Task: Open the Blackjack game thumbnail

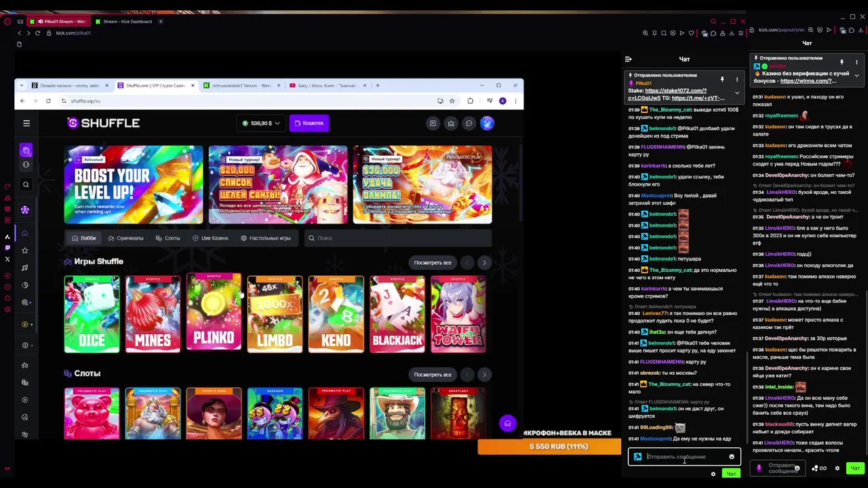Action: 397,314
